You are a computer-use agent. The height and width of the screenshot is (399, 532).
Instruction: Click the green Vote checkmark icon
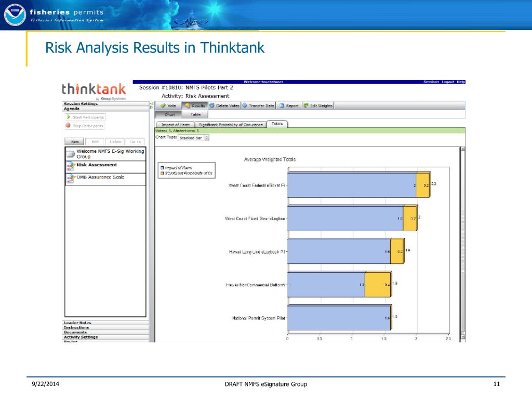click(163, 105)
